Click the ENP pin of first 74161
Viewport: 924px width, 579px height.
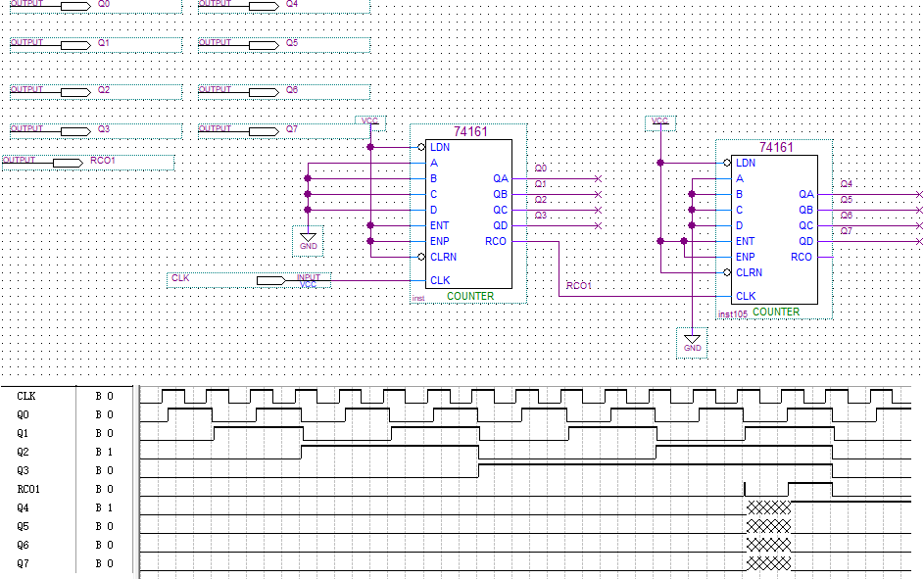click(x=440, y=242)
